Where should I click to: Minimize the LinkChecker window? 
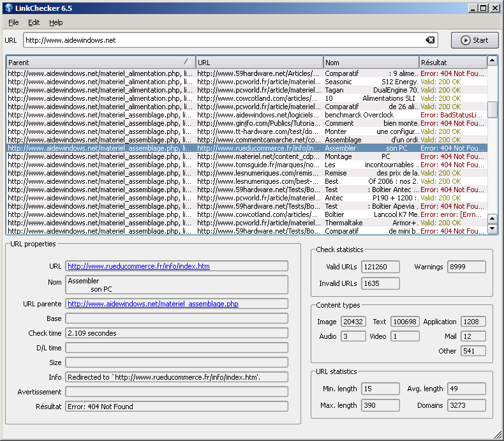point(473,8)
